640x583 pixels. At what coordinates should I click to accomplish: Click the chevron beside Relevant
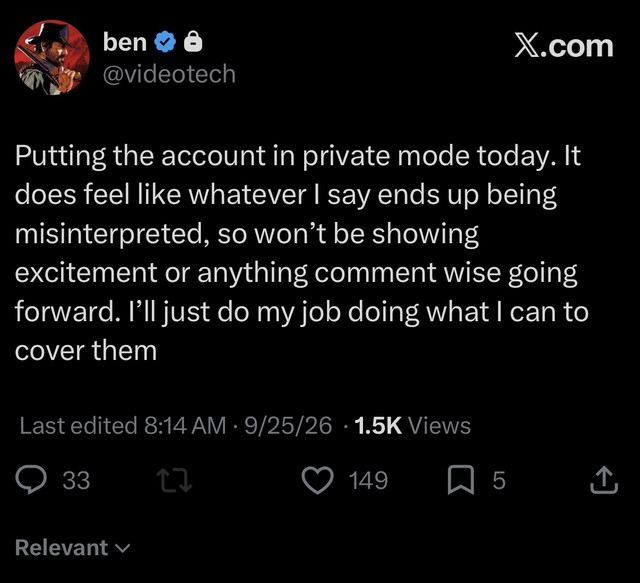[x=123, y=548]
